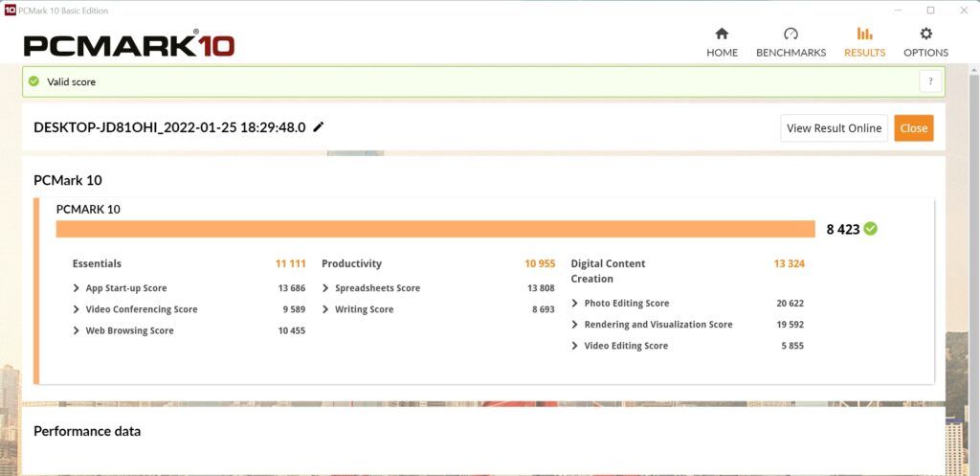
Task: Click the overall score 8 423
Action: (x=843, y=229)
